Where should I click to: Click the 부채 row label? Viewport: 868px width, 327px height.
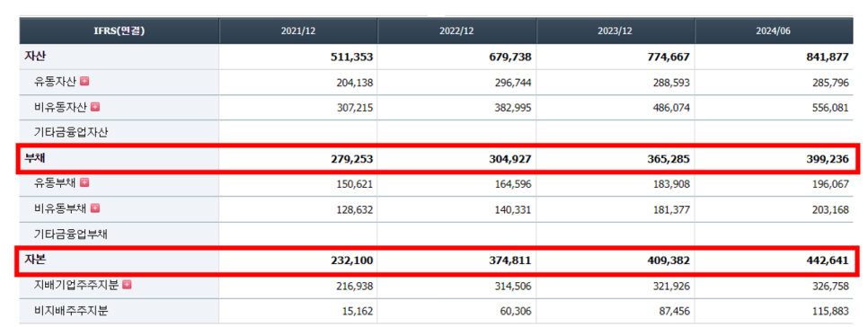[34, 158]
